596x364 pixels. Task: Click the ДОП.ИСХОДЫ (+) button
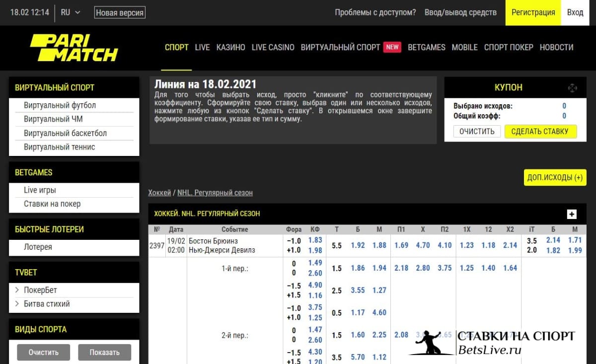(555, 178)
